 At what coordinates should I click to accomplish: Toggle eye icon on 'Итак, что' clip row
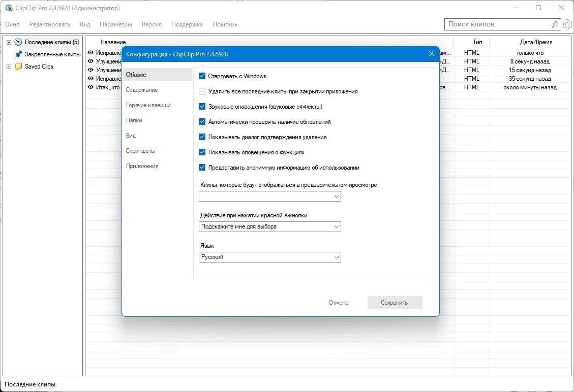pos(90,87)
